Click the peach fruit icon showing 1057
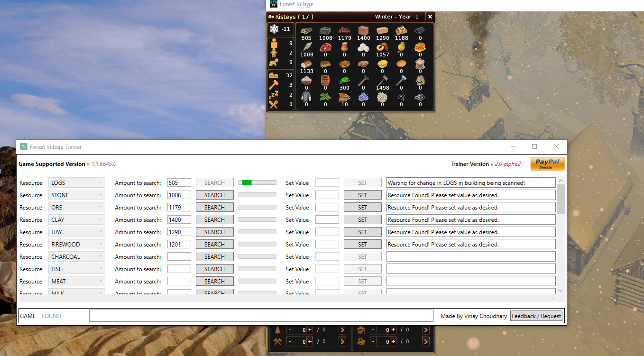This screenshot has width=644, height=356. coord(382,47)
